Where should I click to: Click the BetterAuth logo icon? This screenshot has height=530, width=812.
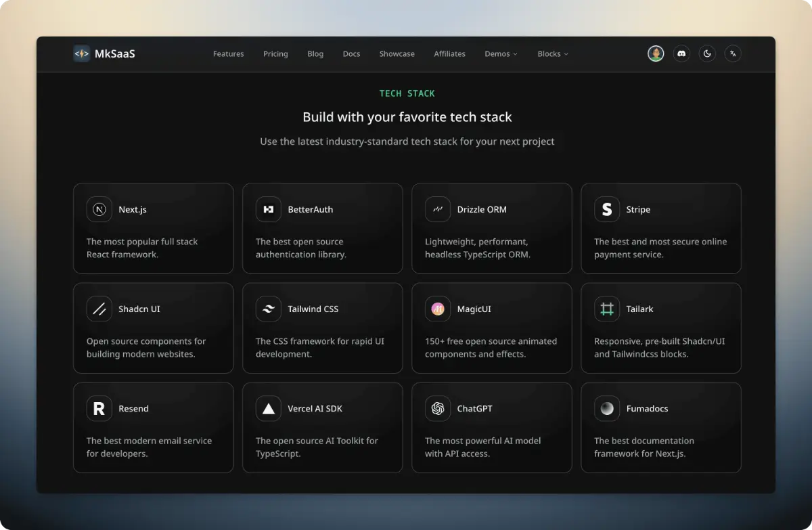(269, 209)
